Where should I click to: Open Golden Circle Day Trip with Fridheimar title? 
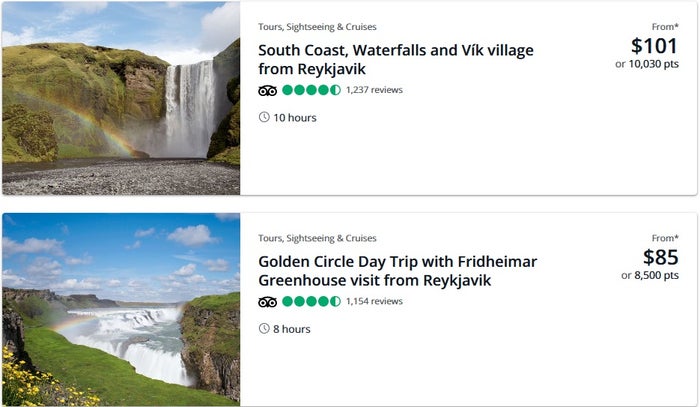click(x=397, y=271)
